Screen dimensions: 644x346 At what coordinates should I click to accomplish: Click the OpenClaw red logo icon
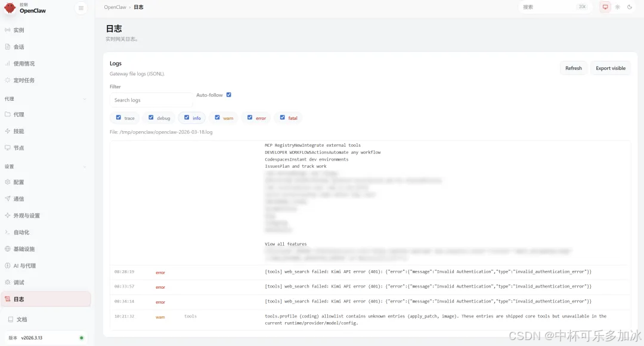click(10, 8)
